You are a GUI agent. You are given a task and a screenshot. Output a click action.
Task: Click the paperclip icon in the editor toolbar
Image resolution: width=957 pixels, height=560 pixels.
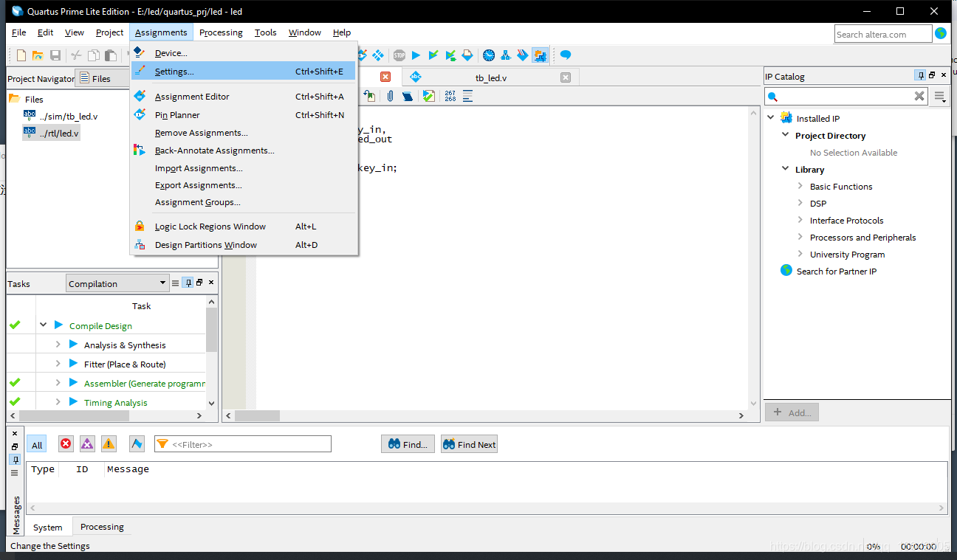(x=390, y=96)
